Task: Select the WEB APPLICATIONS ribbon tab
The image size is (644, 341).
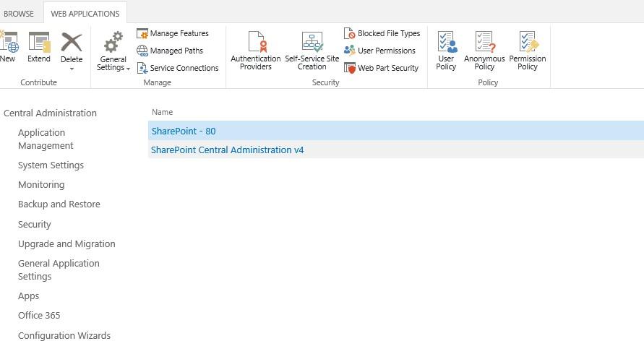Action: tap(85, 14)
